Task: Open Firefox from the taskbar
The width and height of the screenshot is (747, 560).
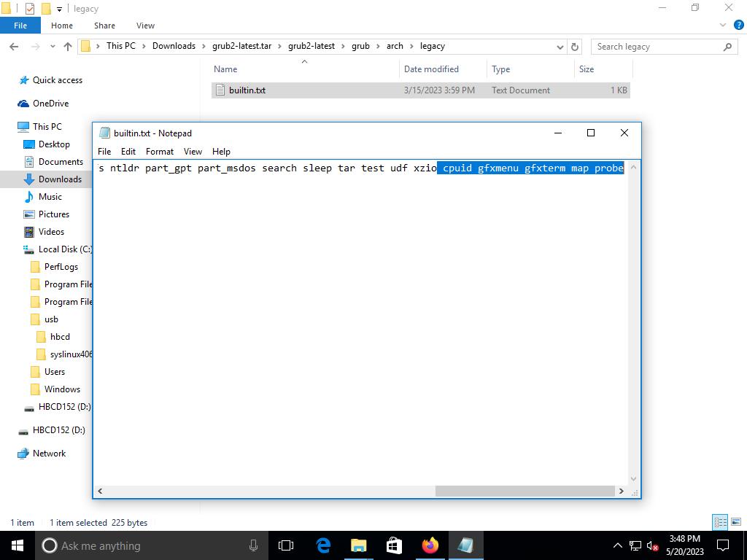Action: pyautogui.click(x=430, y=545)
